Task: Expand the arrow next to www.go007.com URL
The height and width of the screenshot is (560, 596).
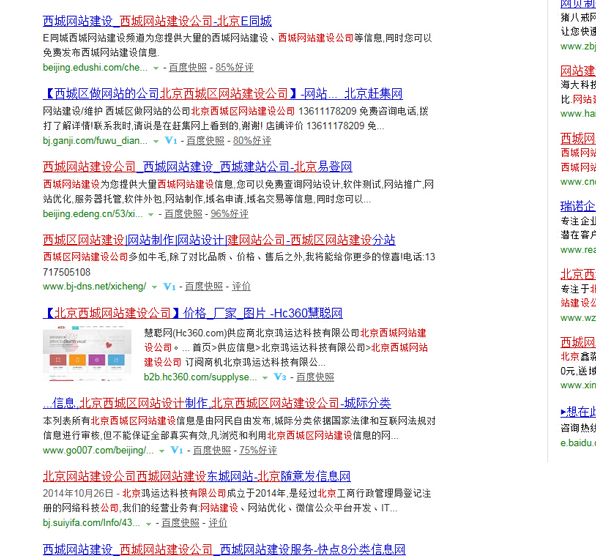Action: [162, 451]
